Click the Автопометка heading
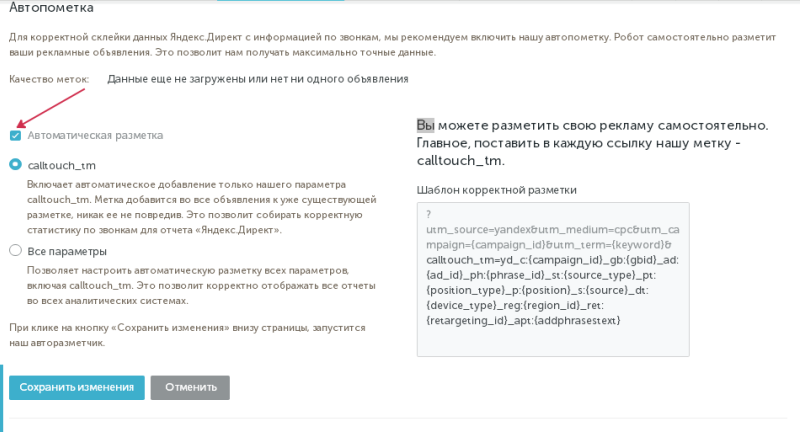This screenshot has width=800, height=432. click(x=52, y=8)
